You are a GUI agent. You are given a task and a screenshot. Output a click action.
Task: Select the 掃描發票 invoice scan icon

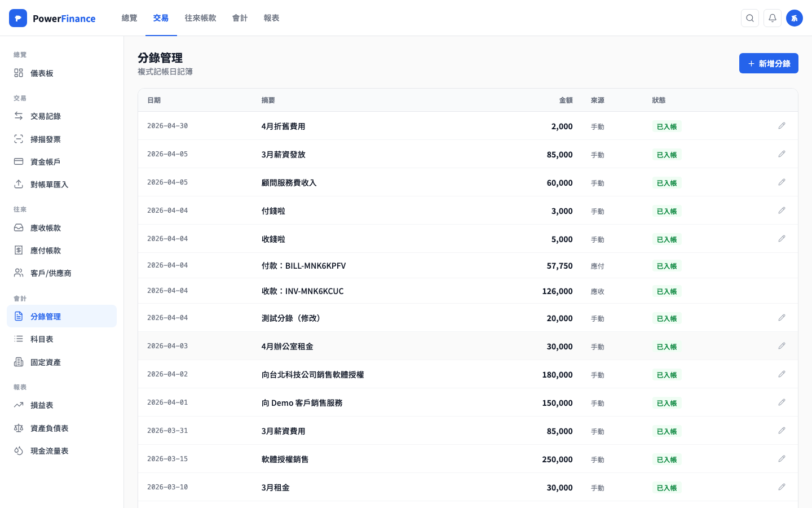coord(18,139)
